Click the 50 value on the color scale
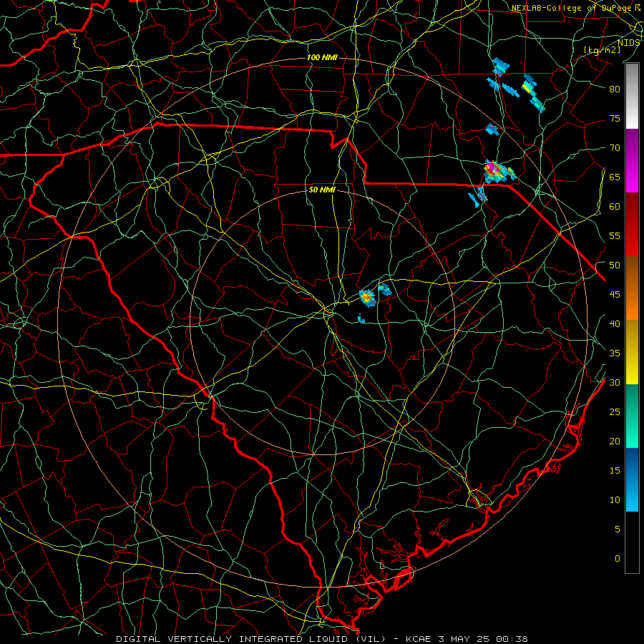644x644 pixels. point(615,265)
